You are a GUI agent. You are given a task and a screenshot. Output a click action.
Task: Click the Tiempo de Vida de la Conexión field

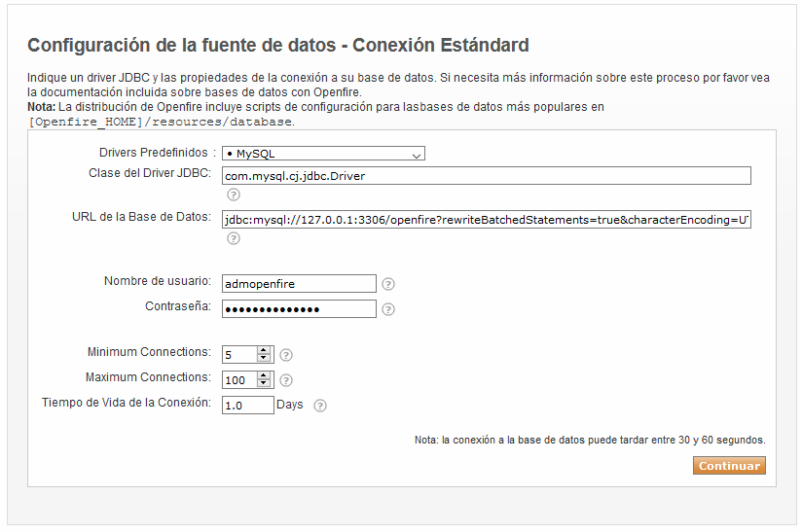tap(248, 406)
